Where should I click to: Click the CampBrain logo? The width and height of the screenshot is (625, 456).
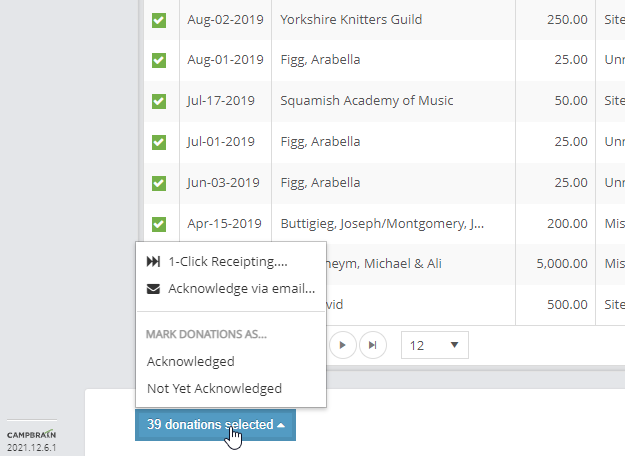pyautogui.click(x=31, y=434)
